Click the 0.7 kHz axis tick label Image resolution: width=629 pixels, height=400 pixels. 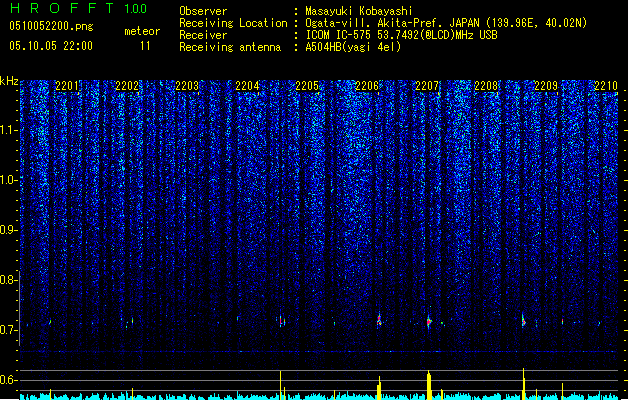(x=8, y=330)
